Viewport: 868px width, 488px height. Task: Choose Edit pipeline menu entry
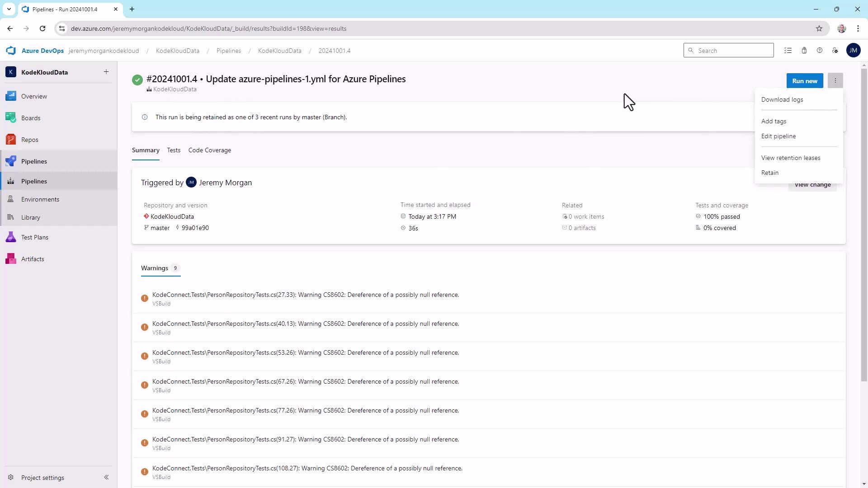[x=778, y=136]
